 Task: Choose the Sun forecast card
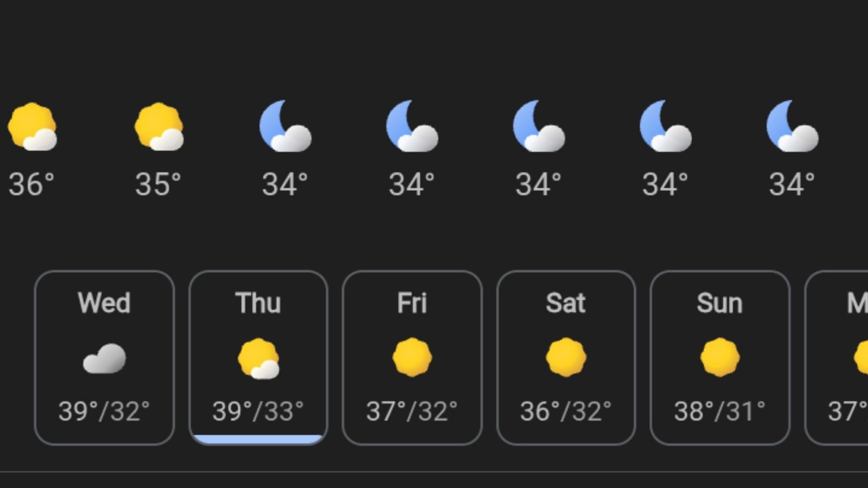click(720, 358)
